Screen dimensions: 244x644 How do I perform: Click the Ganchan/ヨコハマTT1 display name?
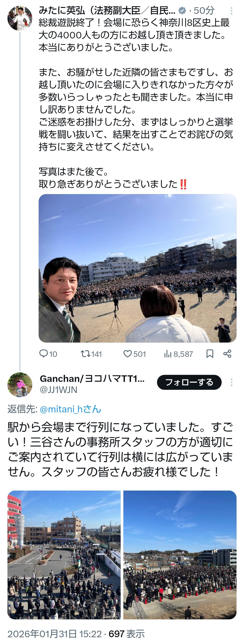pos(92,378)
